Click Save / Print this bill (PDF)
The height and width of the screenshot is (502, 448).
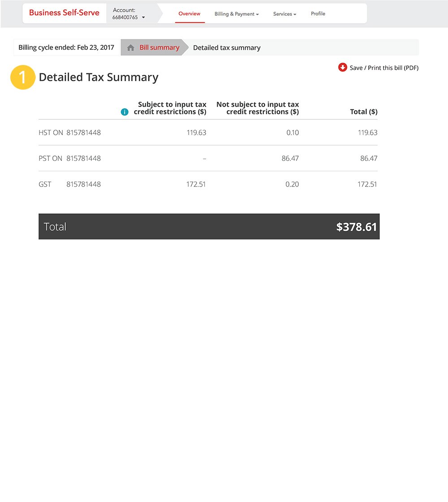[x=384, y=68]
